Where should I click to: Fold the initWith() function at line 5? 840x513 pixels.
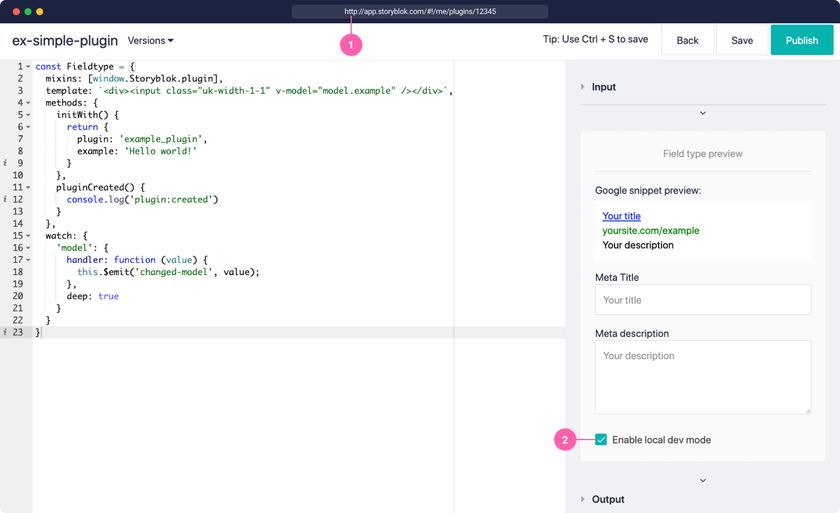(28, 115)
